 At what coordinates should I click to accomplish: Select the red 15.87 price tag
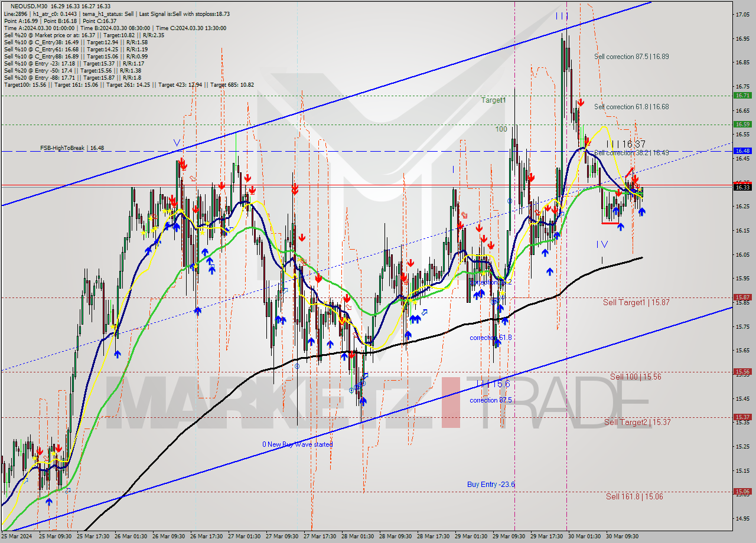[742, 297]
